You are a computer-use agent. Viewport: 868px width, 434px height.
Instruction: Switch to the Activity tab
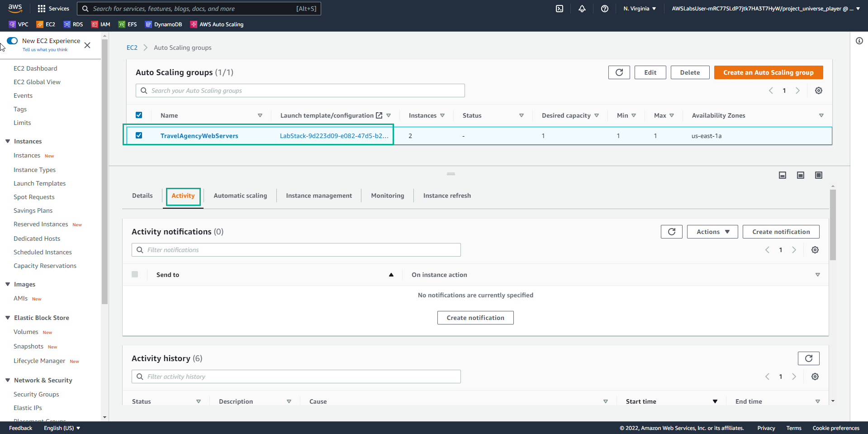(x=183, y=196)
